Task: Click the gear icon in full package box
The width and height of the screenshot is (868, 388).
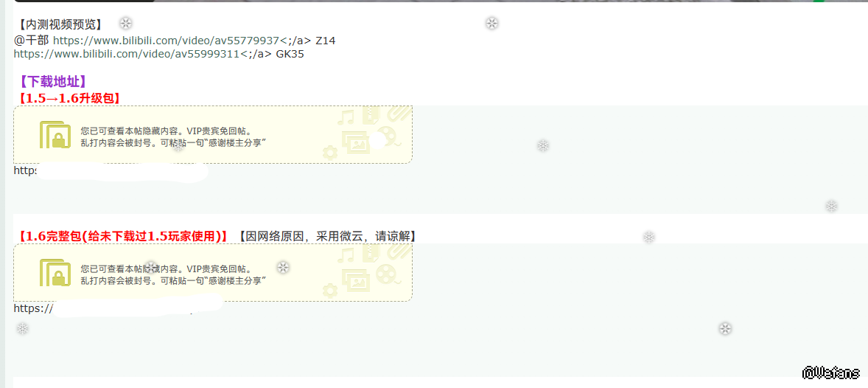Action: tap(330, 290)
